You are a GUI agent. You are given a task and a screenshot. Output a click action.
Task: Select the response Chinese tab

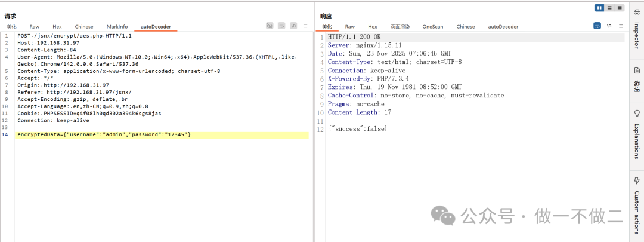pos(466,27)
